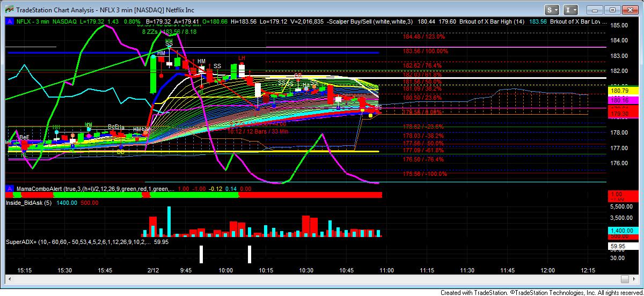Click the '2/12' date axis label
Viewport: 644px width, 296px height.
pos(153,270)
